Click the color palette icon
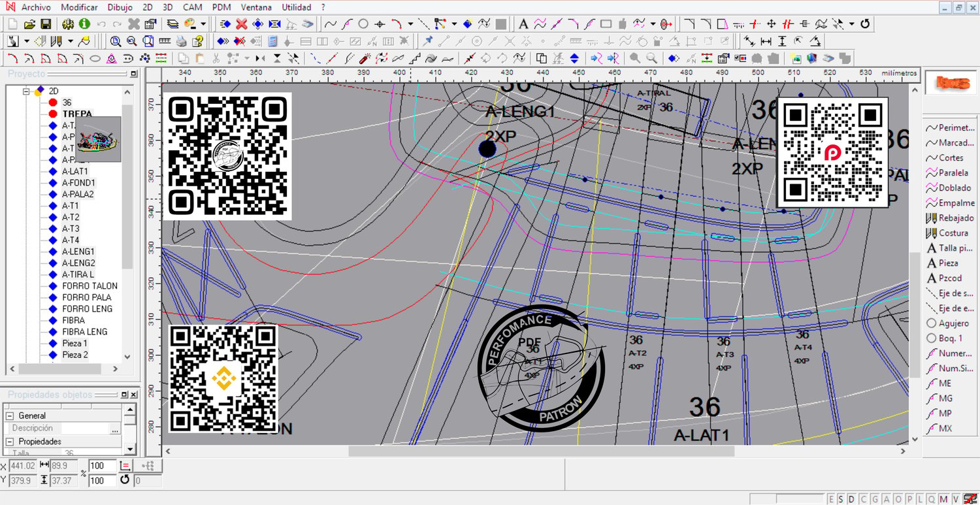This screenshot has height=505, width=980. [191, 24]
